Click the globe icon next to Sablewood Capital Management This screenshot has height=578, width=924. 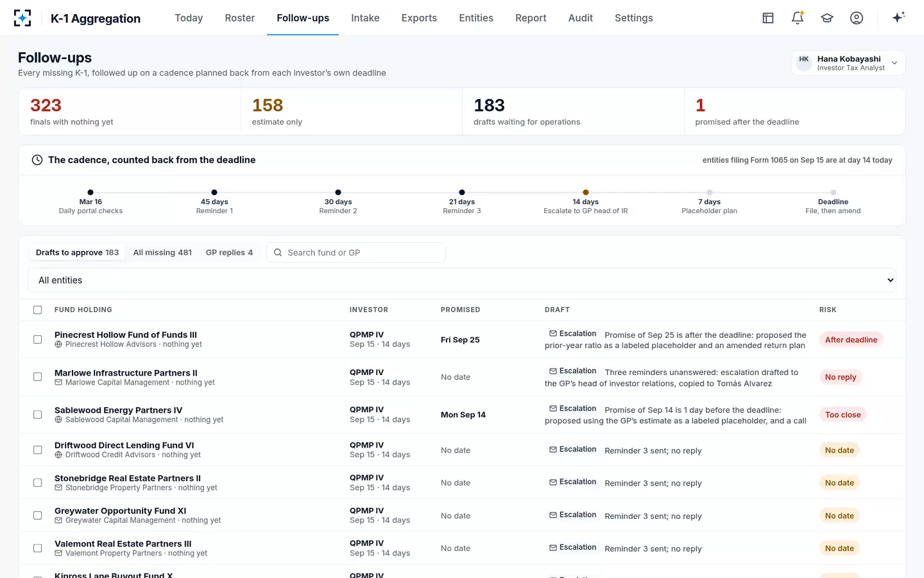click(x=58, y=419)
